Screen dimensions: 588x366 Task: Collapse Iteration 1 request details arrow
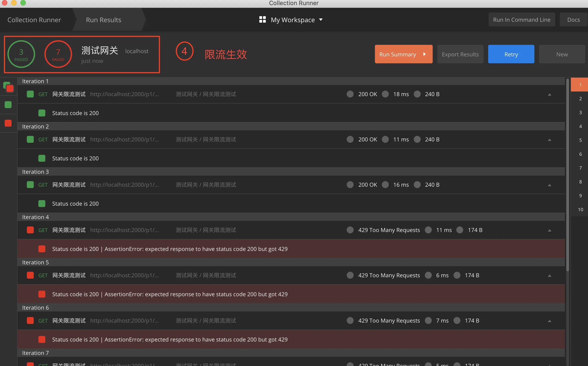coord(549,95)
